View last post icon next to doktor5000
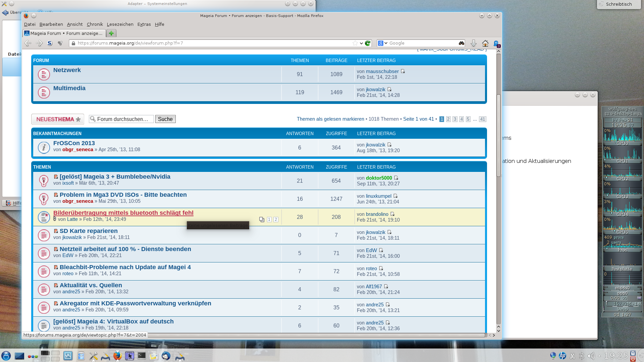Image resolution: width=644 pixels, height=362 pixels. 396,178
